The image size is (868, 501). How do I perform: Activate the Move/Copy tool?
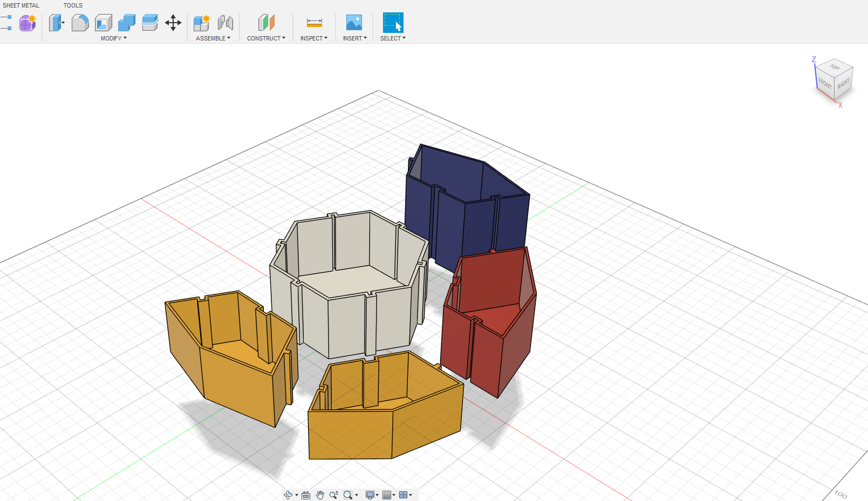click(x=173, y=23)
